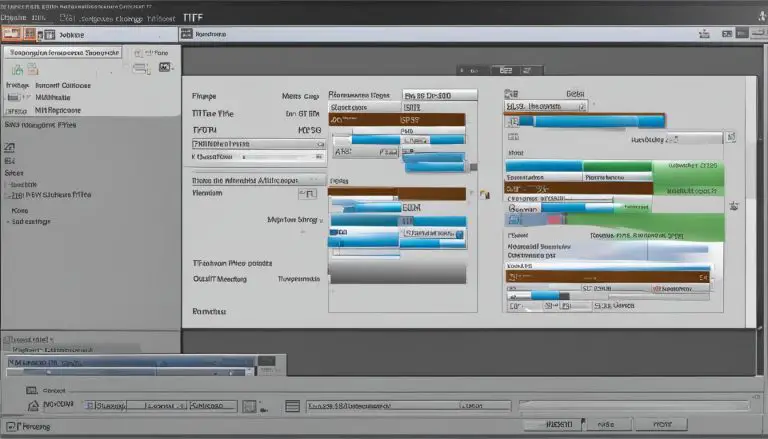Click the green document icon in left panel
Image resolution: width=768 pixels, height=439 pixels.
[17, 71]
